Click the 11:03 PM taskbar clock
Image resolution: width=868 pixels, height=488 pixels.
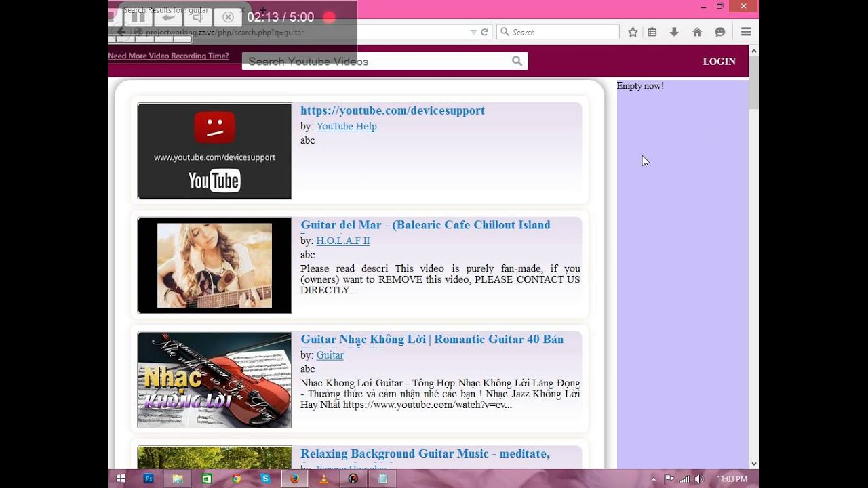(x=732, y=479)
